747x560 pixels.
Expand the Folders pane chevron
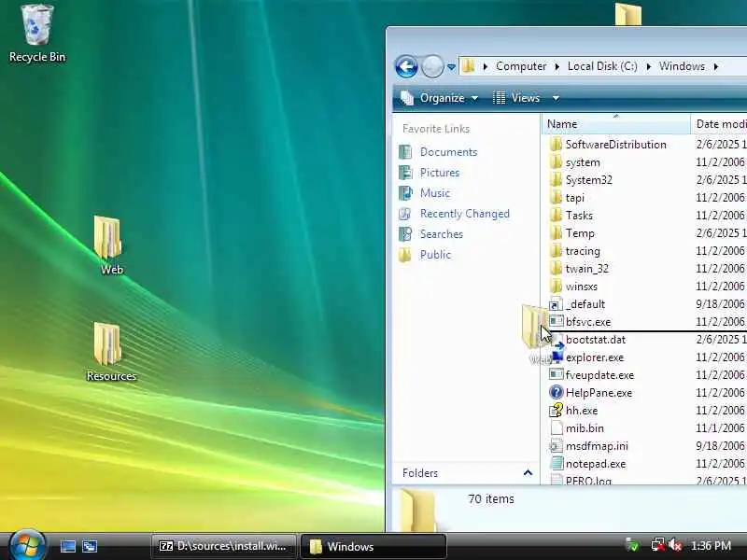pos(528,473)
